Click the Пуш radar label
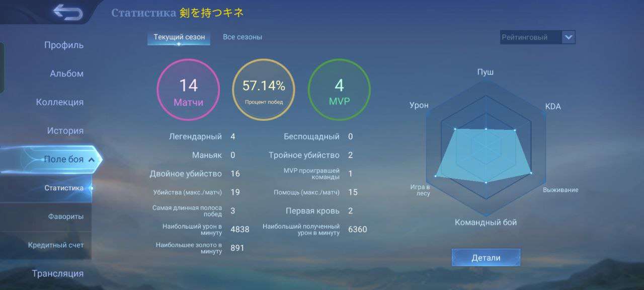This screenshot has height=290, width=644. 486,72
